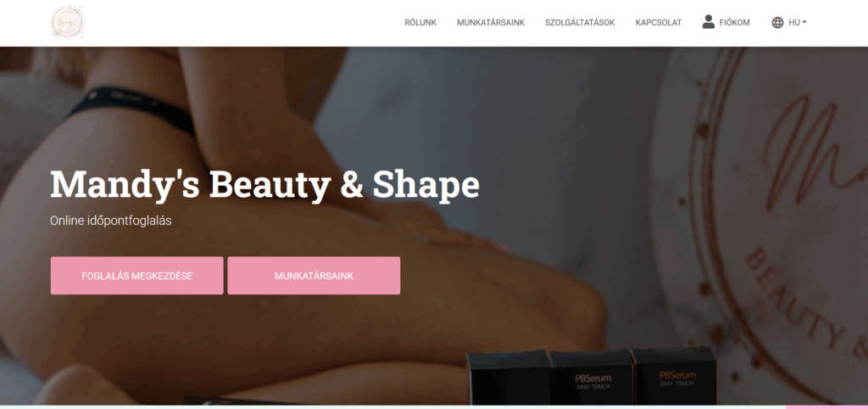The width and height of the screenshot is (868, 409).
Task: Click the leftmost black PBSerum box
Action: tap(509, 378)
